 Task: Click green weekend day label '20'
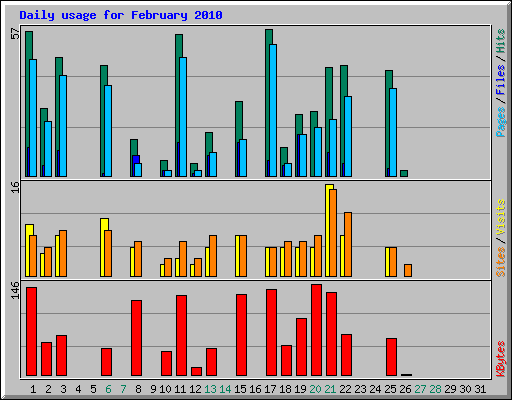(315, 389)
